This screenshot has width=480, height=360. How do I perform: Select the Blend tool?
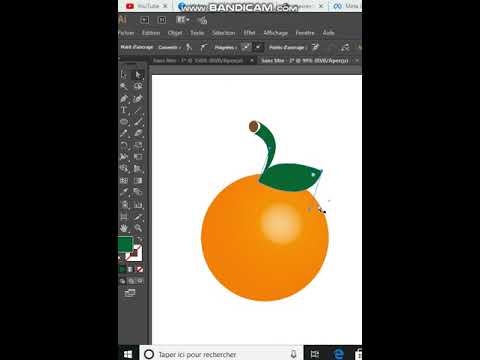coord(138,192)
